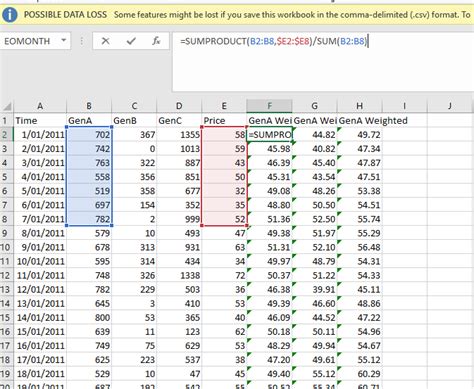Cancel the formula entry with X icon
The image size is (474, 389).
(105, 41)
